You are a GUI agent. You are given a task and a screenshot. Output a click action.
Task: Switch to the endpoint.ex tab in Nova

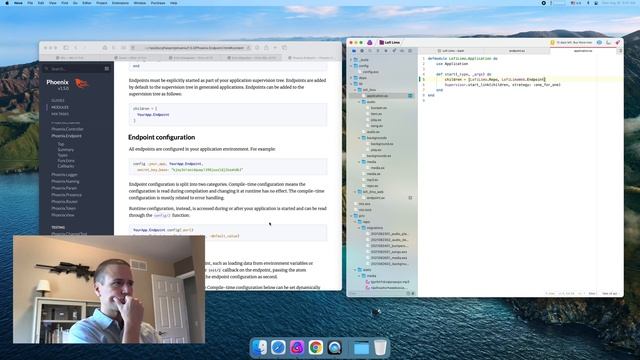click(x=517, y=51)
